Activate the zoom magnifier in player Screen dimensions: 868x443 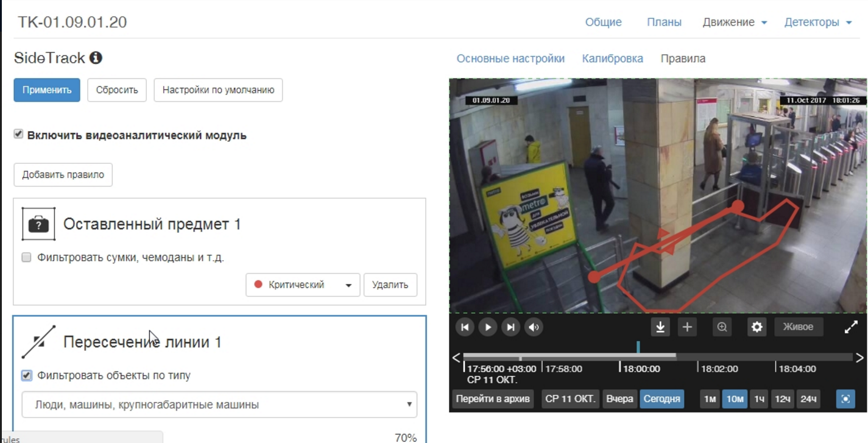pyautogui.click(x=722, y=327)
